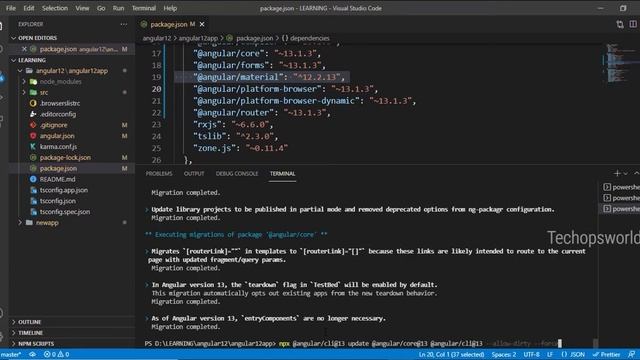Open the Go menu
The width and height of the screenshot is (640, 360).
101,8
